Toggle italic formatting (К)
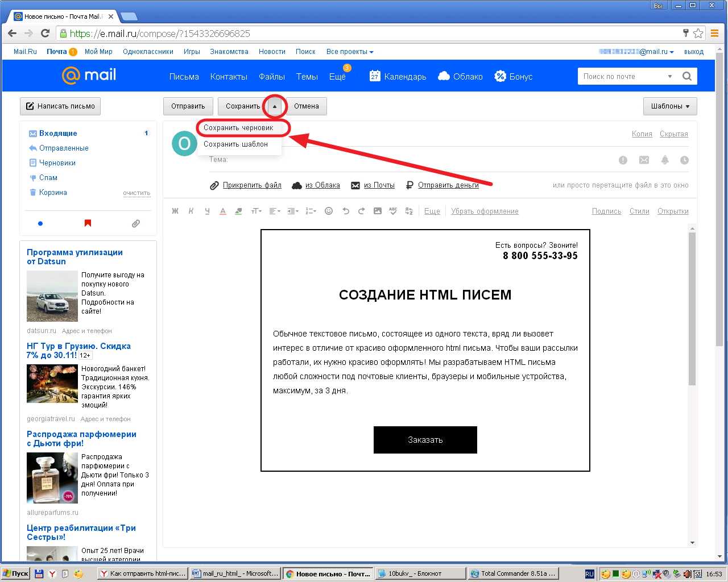 191,211
